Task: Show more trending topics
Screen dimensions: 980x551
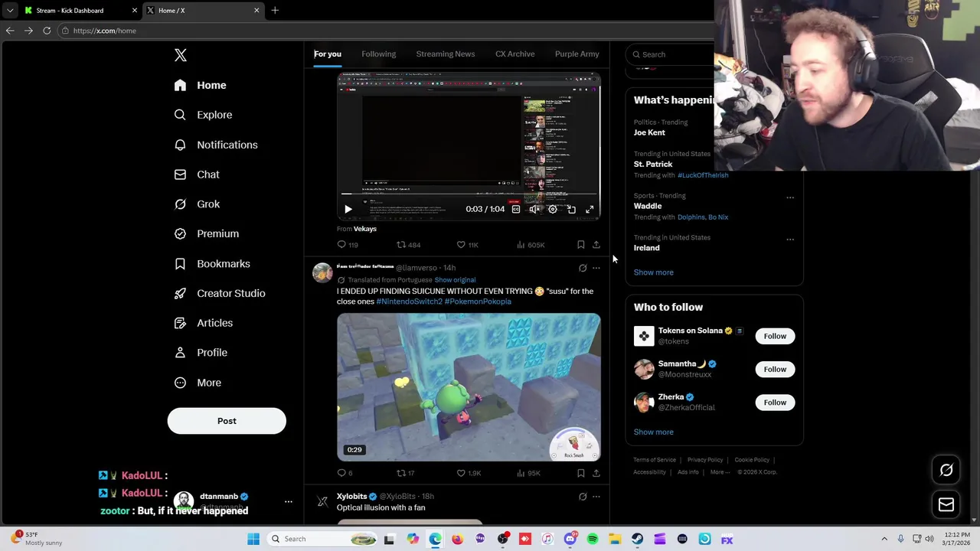Action: coord(654,272)
